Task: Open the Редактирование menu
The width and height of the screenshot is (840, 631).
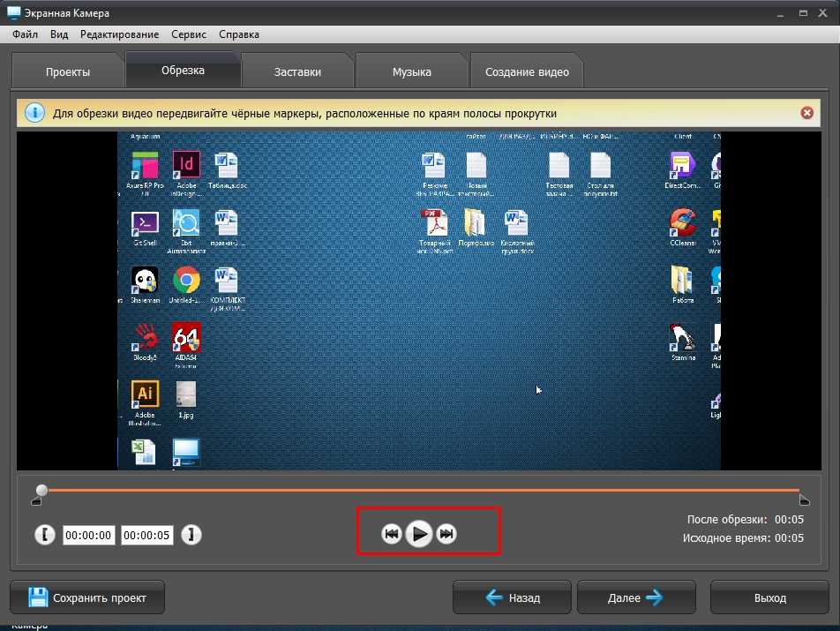Action: [x=119, y=34]
